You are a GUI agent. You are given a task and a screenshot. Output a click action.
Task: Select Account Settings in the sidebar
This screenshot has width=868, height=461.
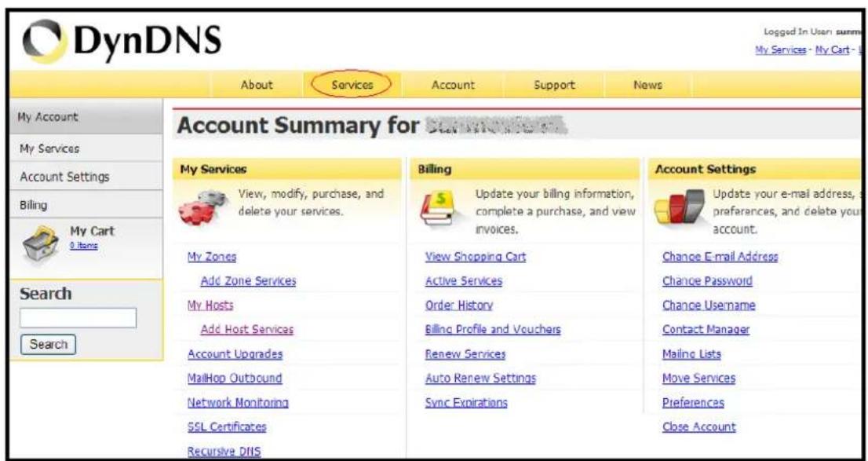pos(86,177)
